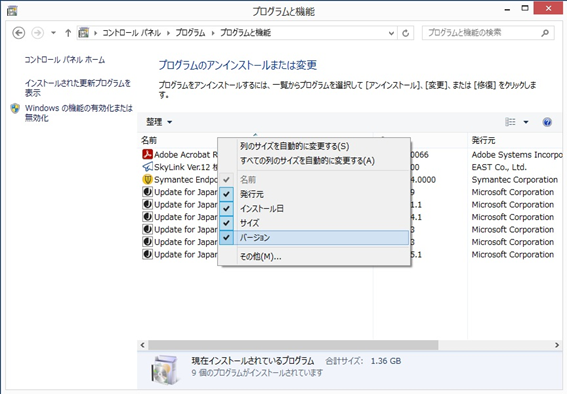
Task: Refresh the programs list
Action: (x=406, y=33)
